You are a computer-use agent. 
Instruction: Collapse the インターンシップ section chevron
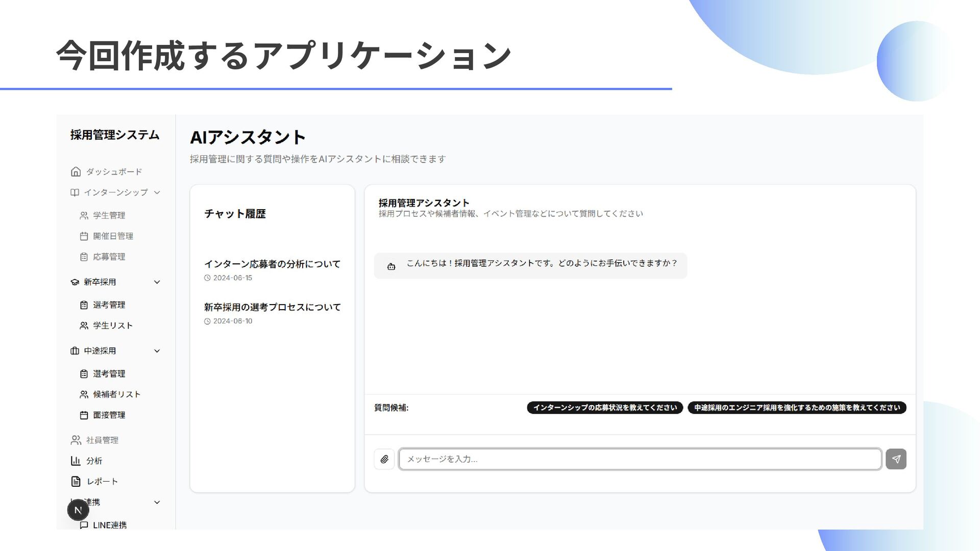click(x=157, y=192)
